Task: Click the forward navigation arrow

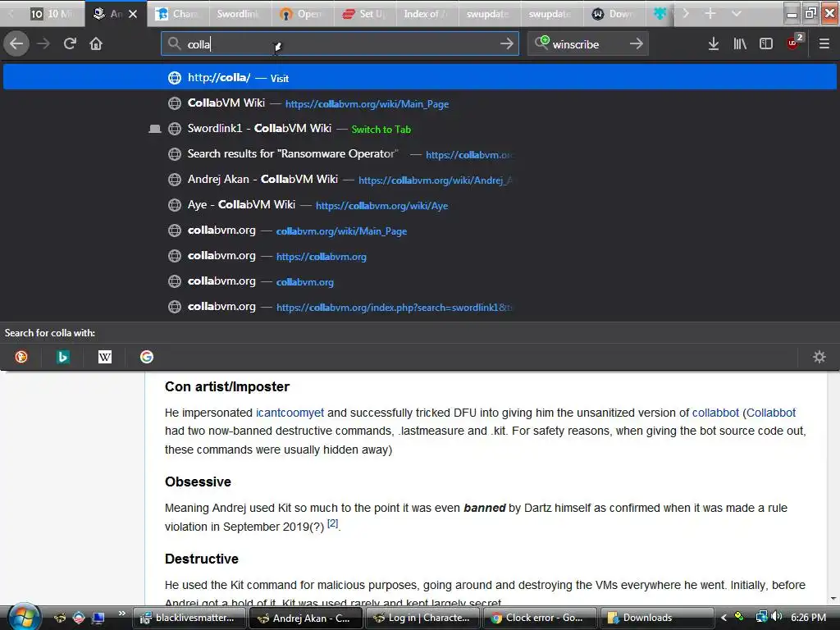Action: click(43, 43)
